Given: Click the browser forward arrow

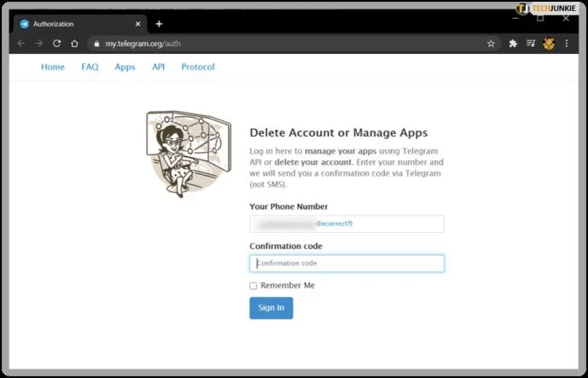Looking at the screenshot, I should click(x=38, y=44).
